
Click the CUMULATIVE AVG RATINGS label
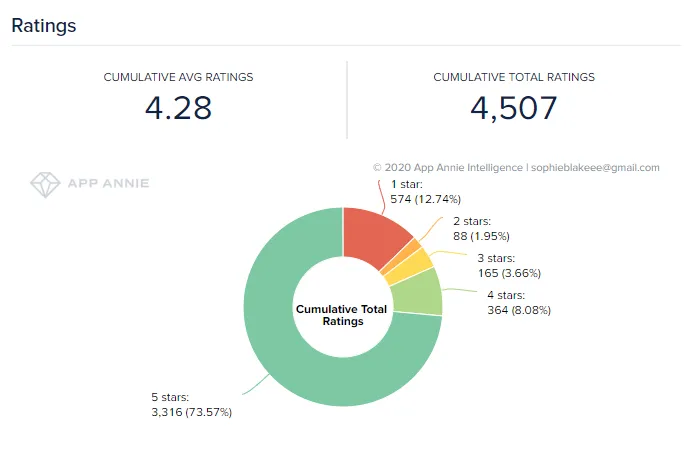(x=178, y=77)
